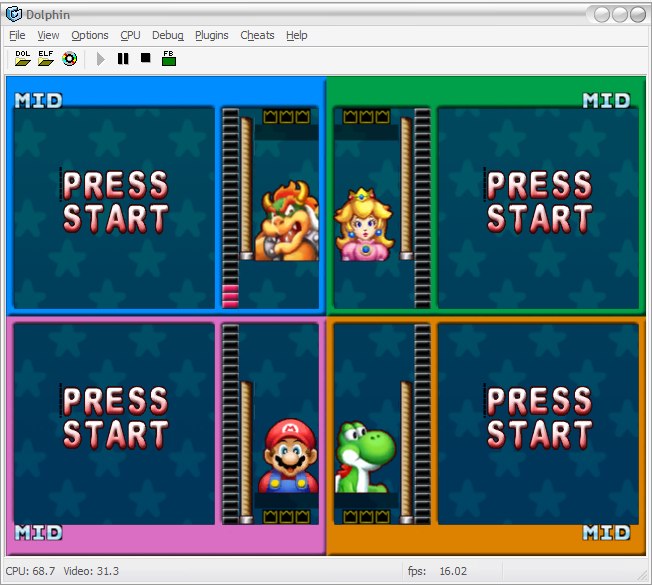652x585 pixels.
Task: Click the window resize grip corner
Action: (642, 575)
